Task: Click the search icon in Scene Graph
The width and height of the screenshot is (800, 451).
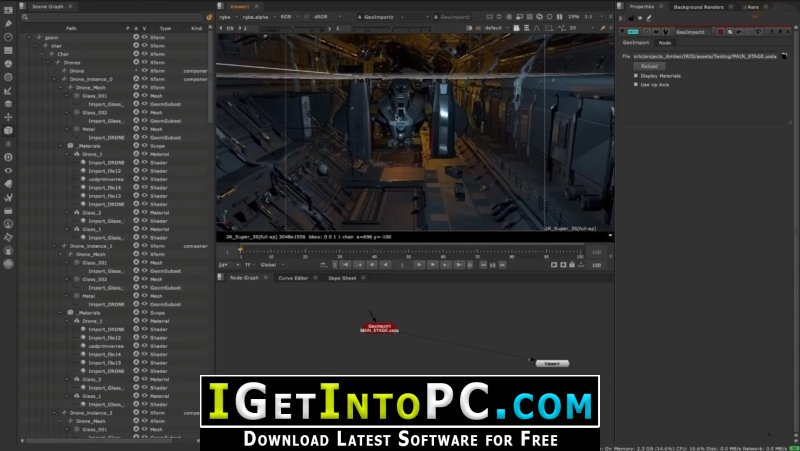Action: pyautogui.click(x=24, y=17)
